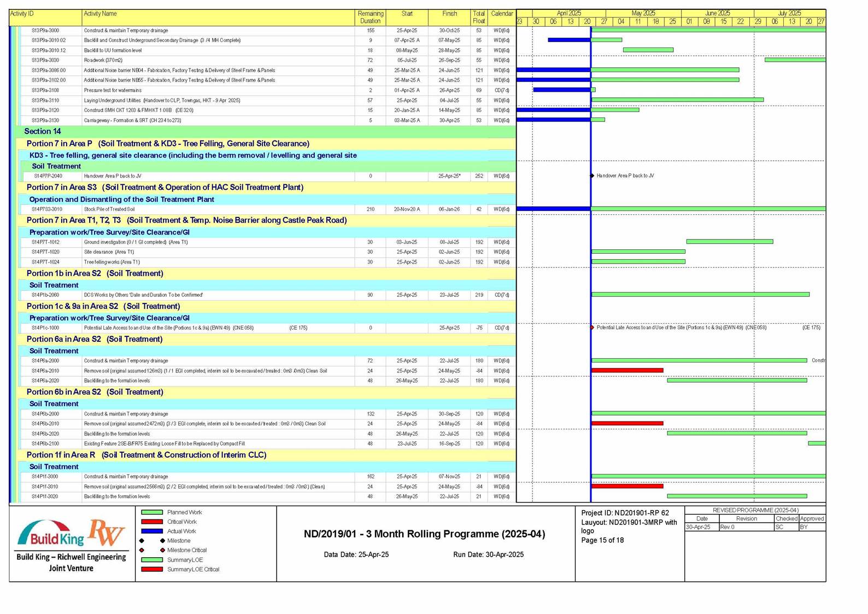Screen dimensions: 868x614
Task: Click the 'Project ID: ND201901-RP 62' text
Action: (625, 513)
